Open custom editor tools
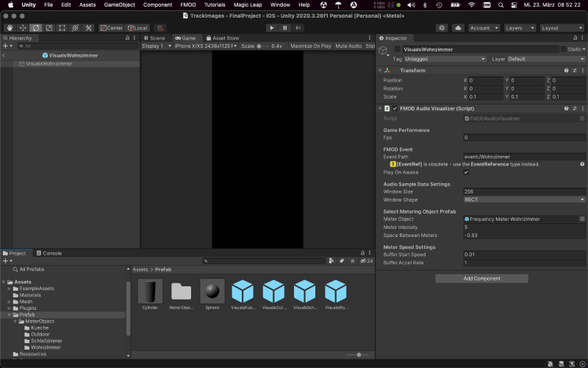The height and width of the screenshot is (368, 588). pos(88,28)
